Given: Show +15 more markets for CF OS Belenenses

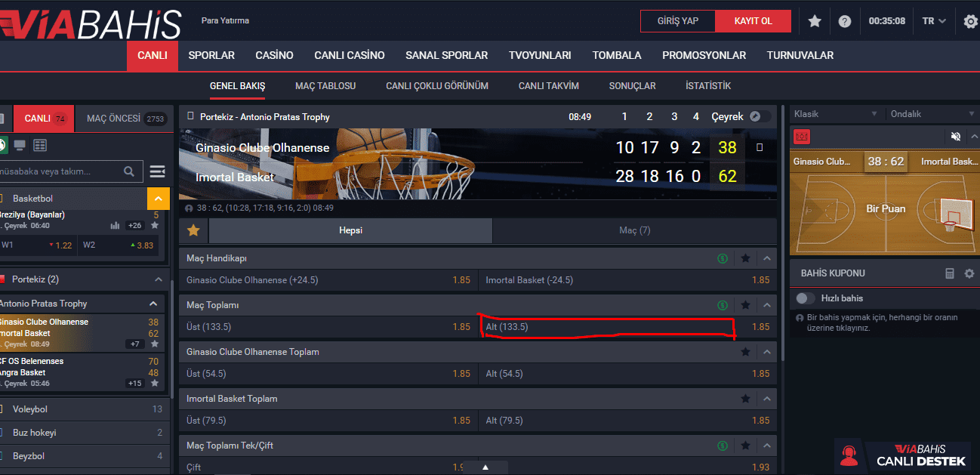Looking at the screenshot, I should tap(135, 383).
